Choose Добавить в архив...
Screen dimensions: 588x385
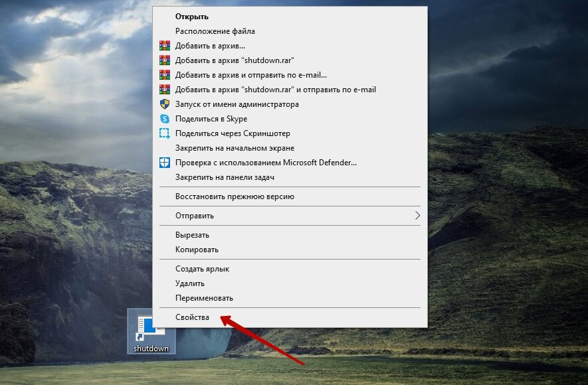[289, 46]
